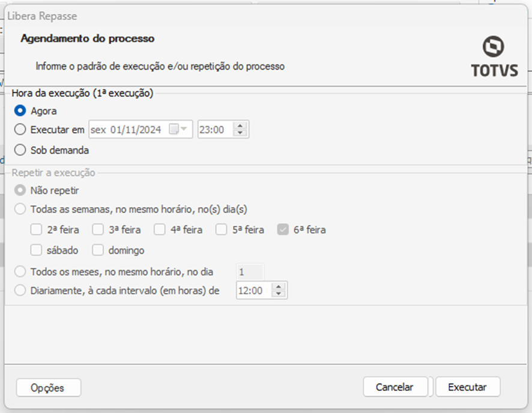This screenshot has height=413, width=532.
Task: Open the Opções button
Action: [48, 388]
